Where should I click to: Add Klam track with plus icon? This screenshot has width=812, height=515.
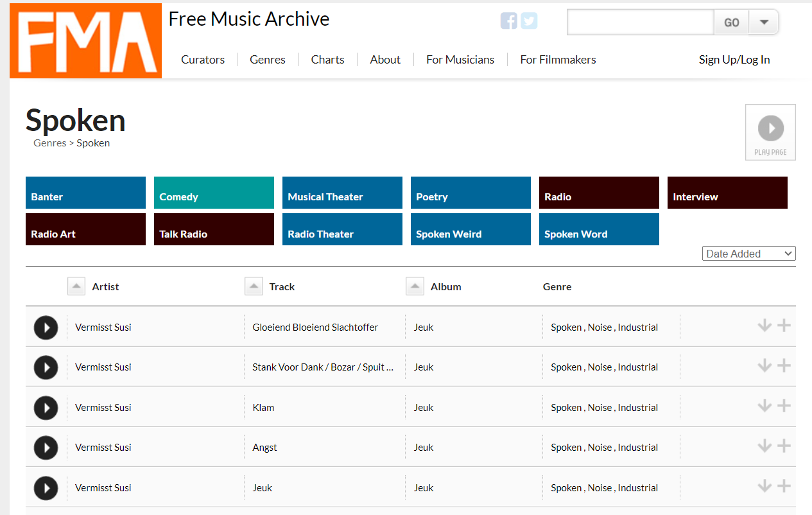click(x=784, y=406)
